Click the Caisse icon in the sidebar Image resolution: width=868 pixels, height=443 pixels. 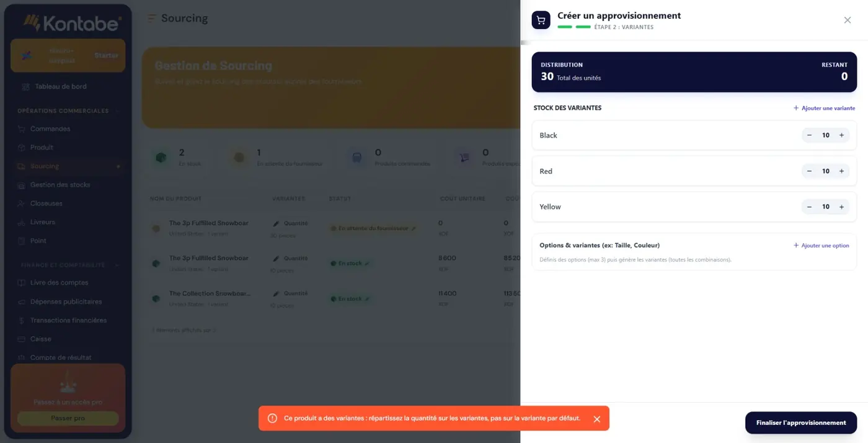tap(22, 339)
